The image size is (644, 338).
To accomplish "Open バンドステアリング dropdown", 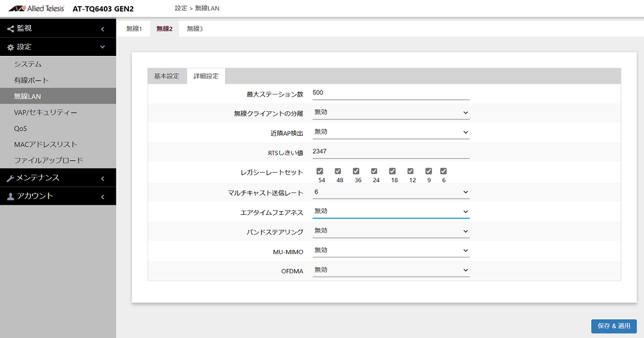I will pos(391,231).
